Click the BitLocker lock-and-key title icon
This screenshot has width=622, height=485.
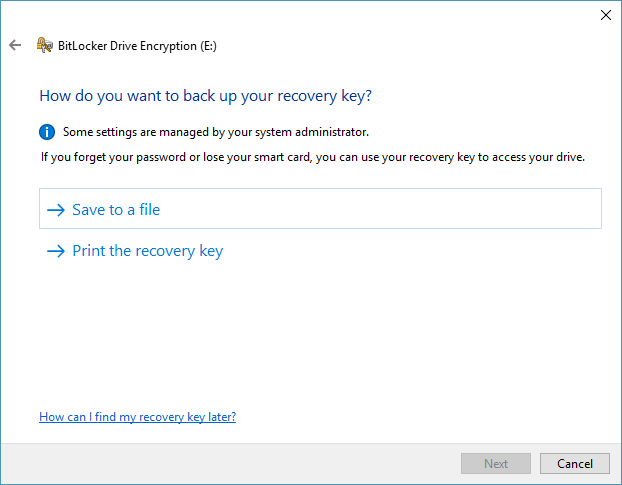tap(44, 45)
